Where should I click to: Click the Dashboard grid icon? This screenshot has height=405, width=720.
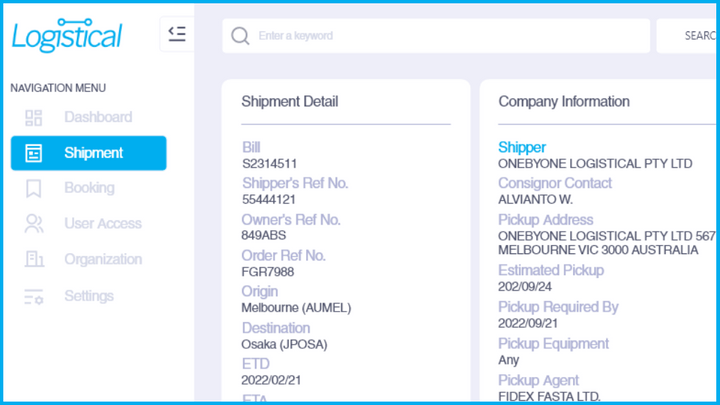point(34,118)
